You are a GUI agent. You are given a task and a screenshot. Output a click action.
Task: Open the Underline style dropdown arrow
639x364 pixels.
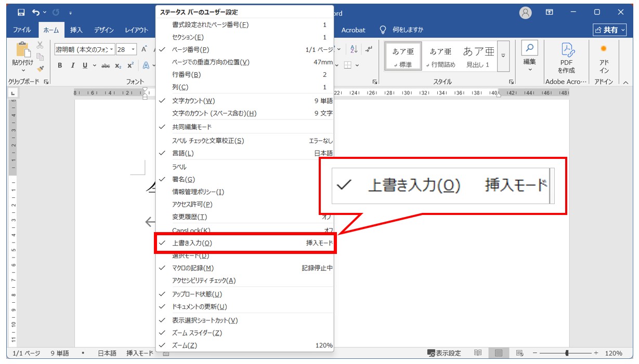tap(94, 65)
